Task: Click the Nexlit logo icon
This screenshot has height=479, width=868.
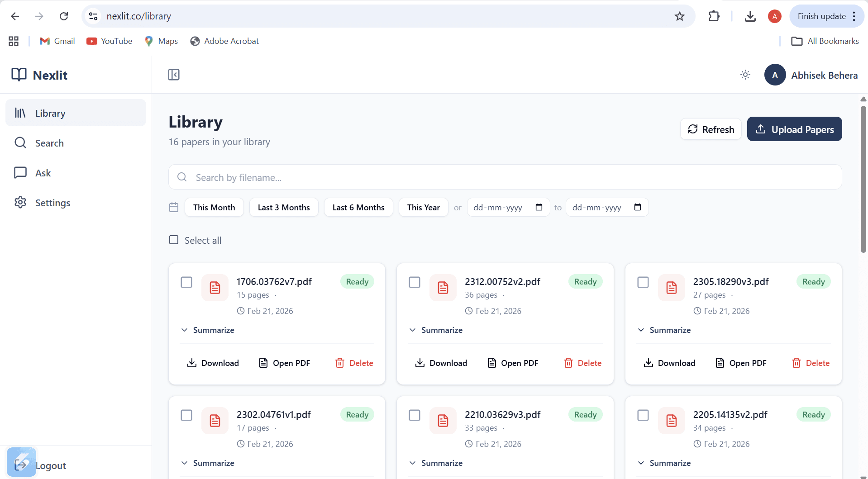Action: tap(19, 75)
